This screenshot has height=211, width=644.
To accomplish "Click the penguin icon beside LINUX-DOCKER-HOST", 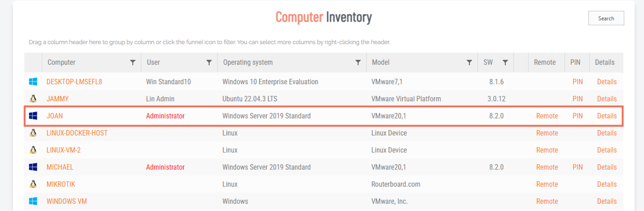I will (33, 133).
